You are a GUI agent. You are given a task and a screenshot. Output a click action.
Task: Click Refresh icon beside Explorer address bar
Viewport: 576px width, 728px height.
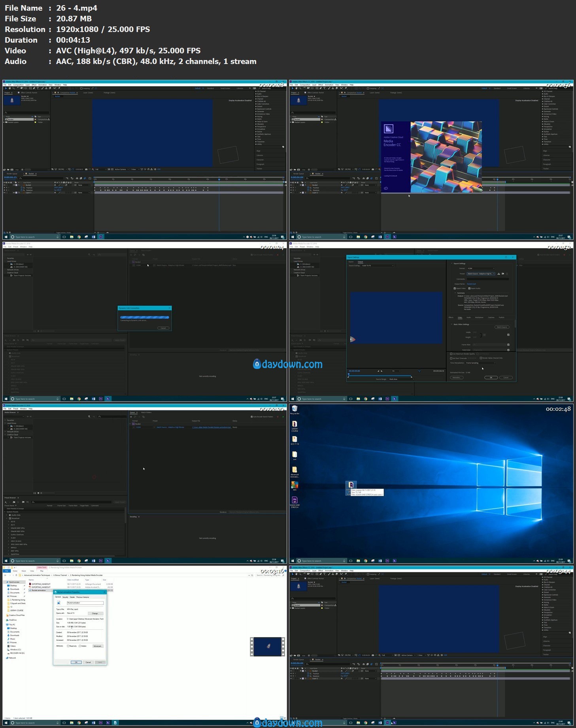pos(252,575)
